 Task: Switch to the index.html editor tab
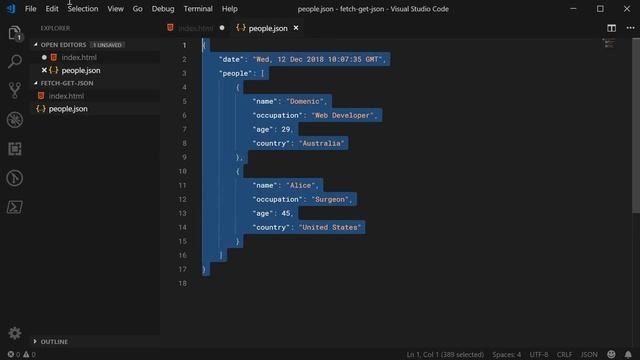click(195, 28)
